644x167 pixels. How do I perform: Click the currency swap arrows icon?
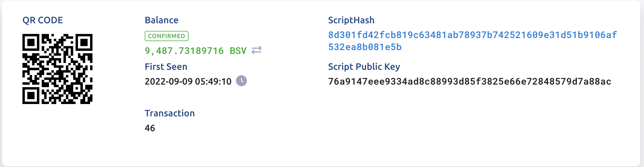click(x=256, y=50)
